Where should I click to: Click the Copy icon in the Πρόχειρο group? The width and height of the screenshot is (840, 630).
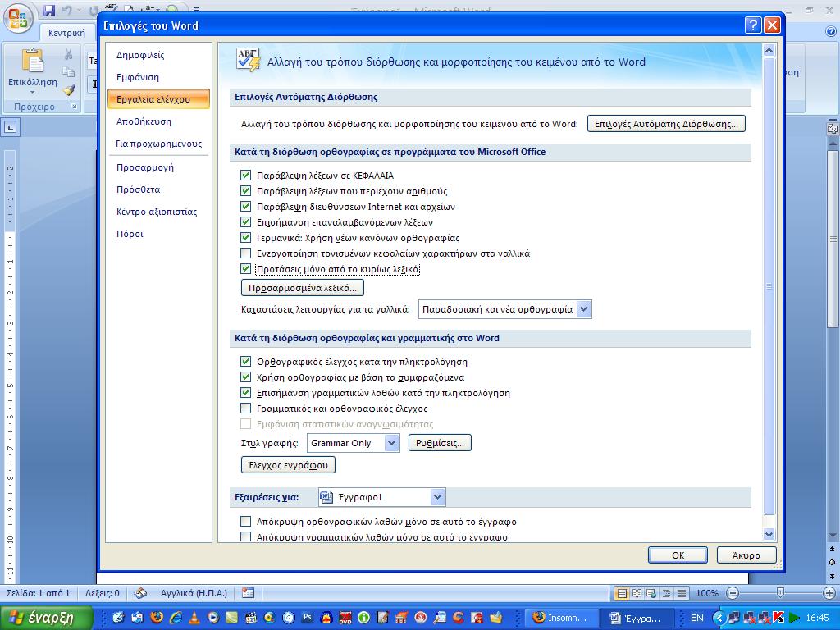click(69, 72)
